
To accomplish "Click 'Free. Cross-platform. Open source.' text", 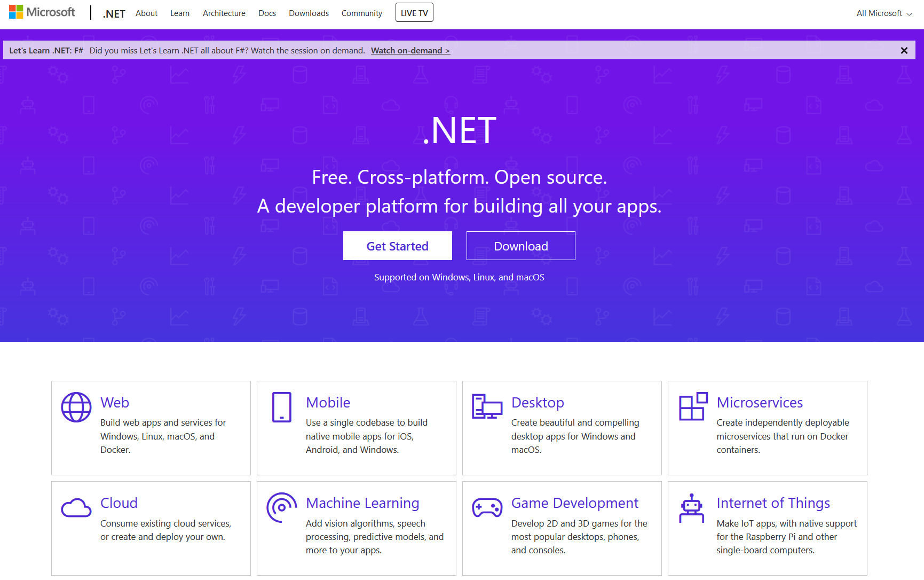I will pos(460,177).
